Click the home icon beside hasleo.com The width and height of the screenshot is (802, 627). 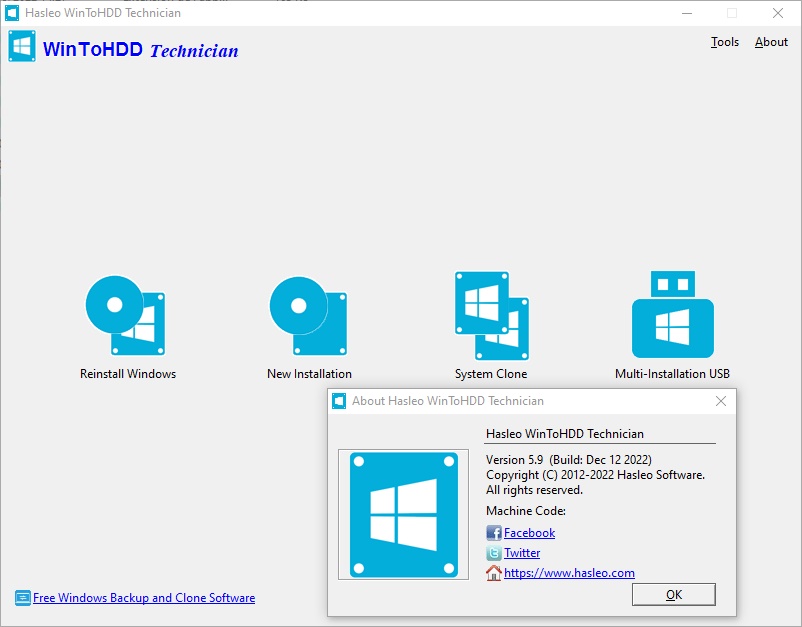click(x=494, y=573)
